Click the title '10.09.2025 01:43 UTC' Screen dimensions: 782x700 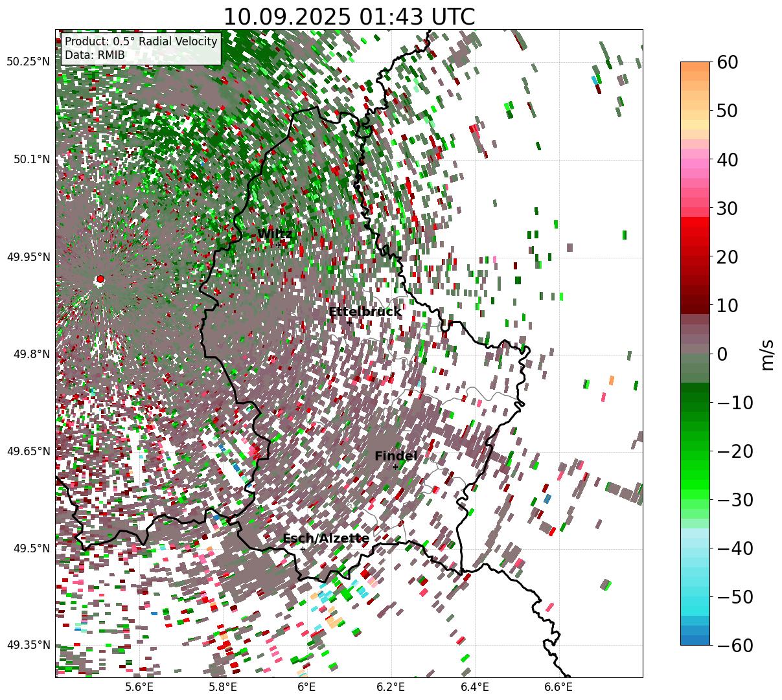point(349,17)
